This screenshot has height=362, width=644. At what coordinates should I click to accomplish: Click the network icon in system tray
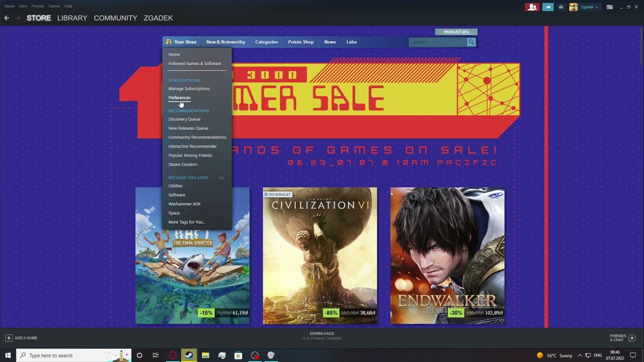588,355
